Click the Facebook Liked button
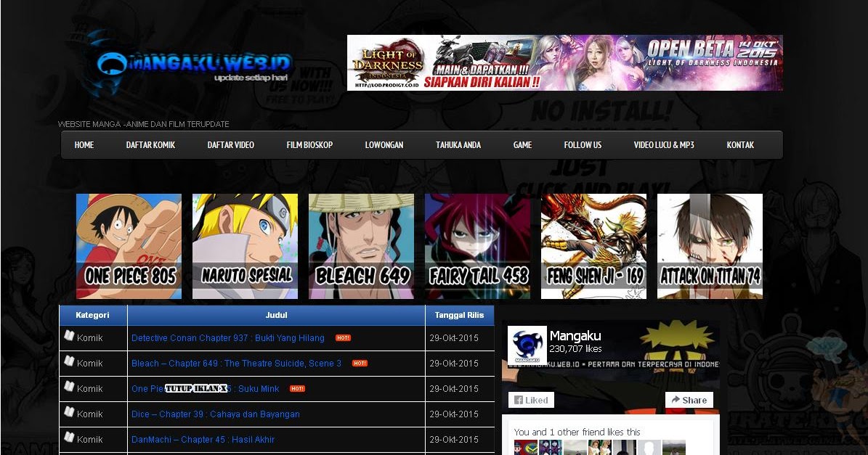 pyautogui.click(x=531, y=400)
